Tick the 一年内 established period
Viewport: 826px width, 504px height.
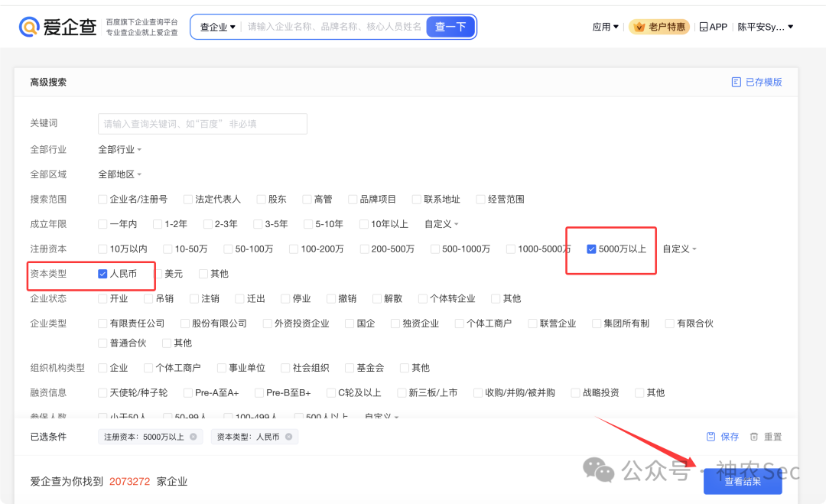coord(102,224)
